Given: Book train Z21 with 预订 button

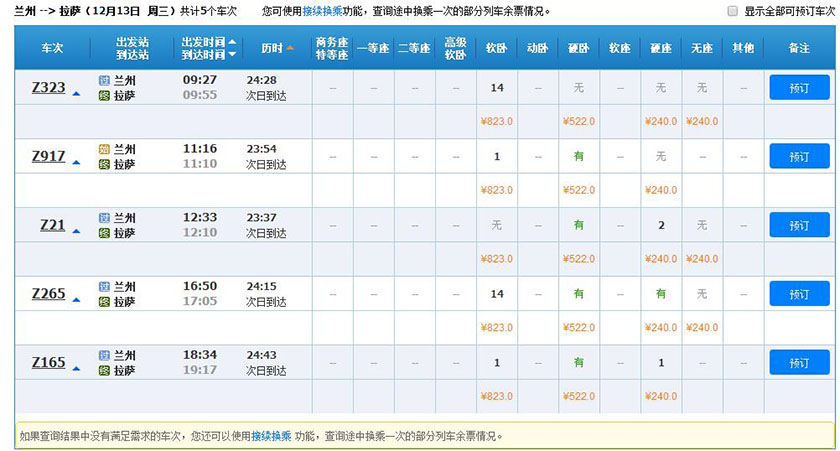Looking at the screenshot, I should tap(799, 225).
